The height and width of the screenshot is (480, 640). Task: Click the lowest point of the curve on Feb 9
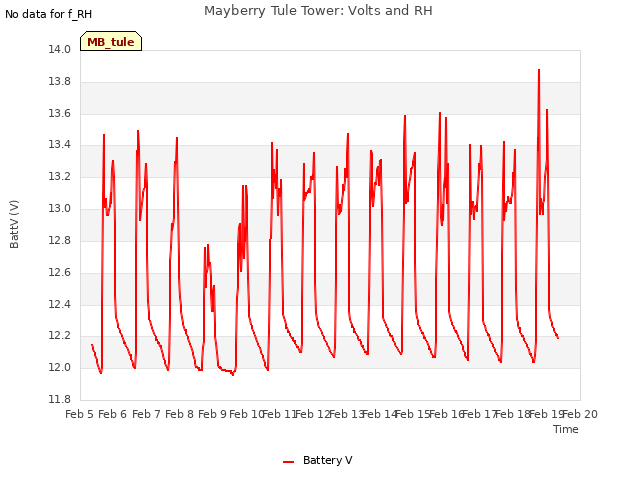tap(233, 375)
